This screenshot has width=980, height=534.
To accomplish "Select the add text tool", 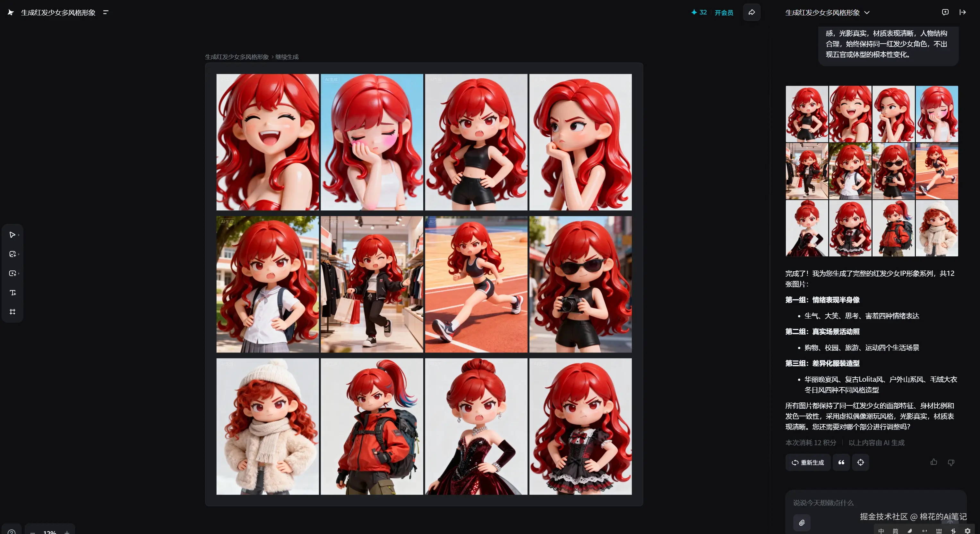I will (13, 292).
